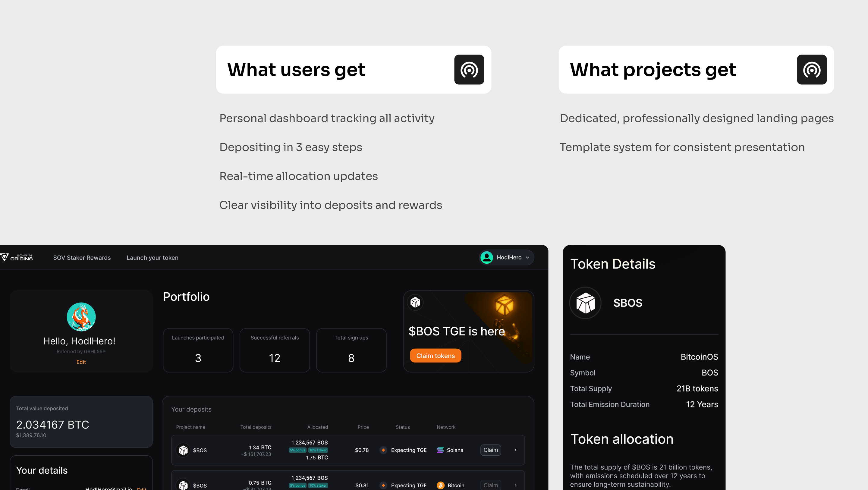The image size is (868, 490).
Task: Click the dragon profile picture
Action: 81,317
